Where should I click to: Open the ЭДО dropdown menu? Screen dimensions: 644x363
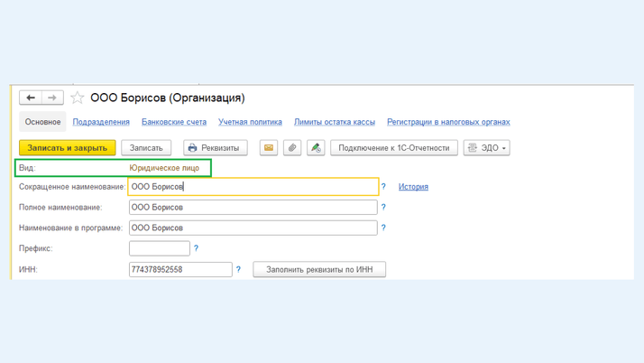487,147
